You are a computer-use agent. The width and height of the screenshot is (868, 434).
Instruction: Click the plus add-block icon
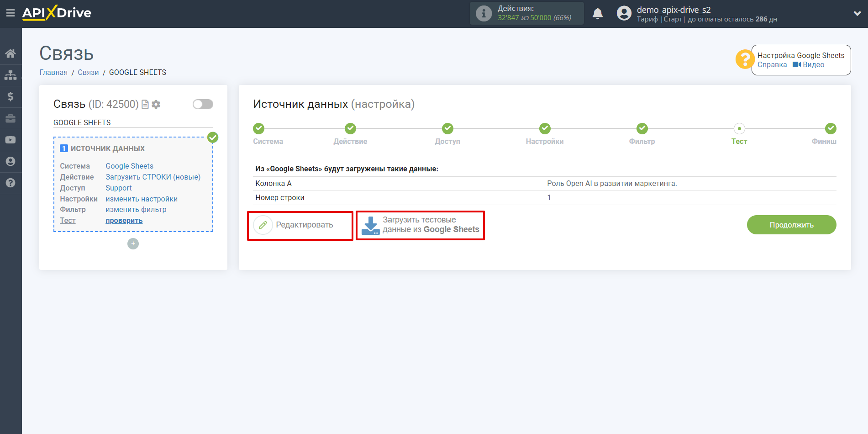133,243
